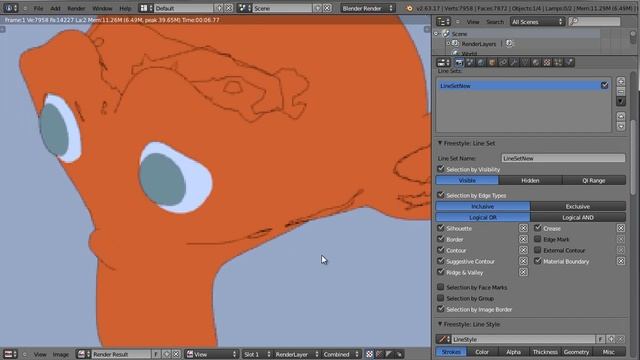Toggle the LineSetNew enabled checkbox
Image resolution: width=640 pixels, height=360 pixels.
604,85
